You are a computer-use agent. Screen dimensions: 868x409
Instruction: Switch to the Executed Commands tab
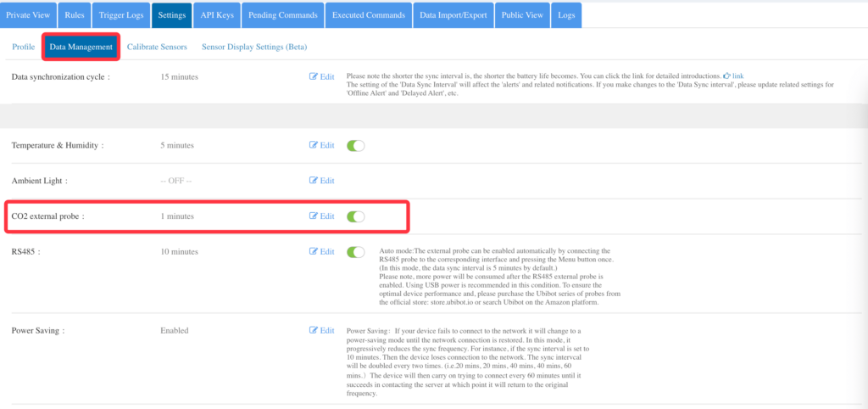(369, 15)
